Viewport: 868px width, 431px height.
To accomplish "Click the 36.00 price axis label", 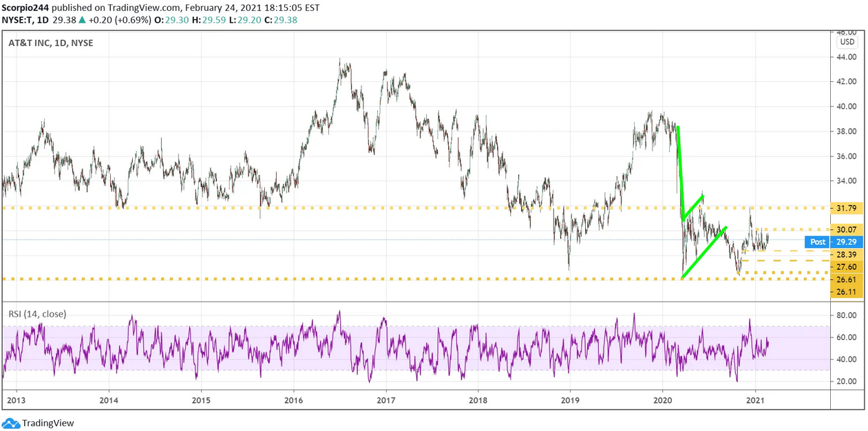I will (x=846, y=156).
